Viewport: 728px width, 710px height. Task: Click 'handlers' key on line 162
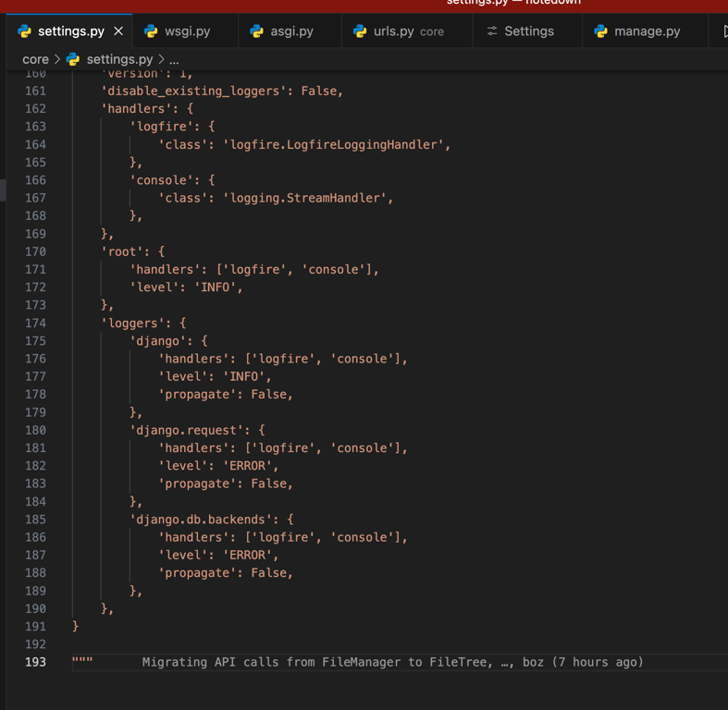point(136,109)
